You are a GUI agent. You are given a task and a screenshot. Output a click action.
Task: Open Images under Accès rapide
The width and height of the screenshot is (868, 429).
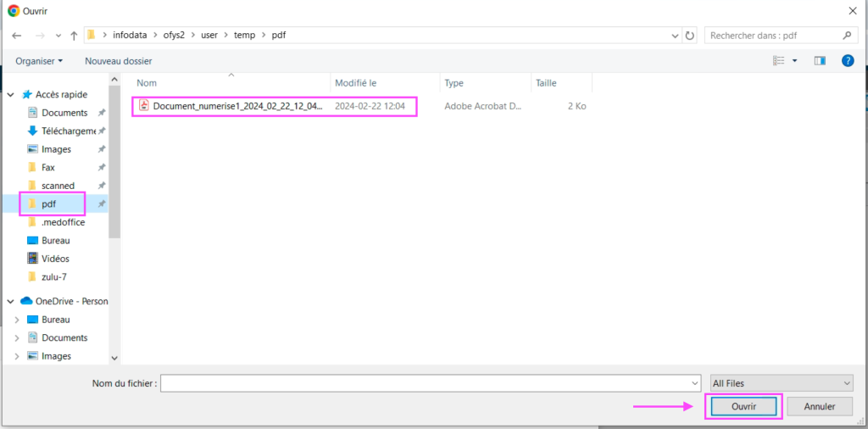pyautogui.click(x=56, y=149)
